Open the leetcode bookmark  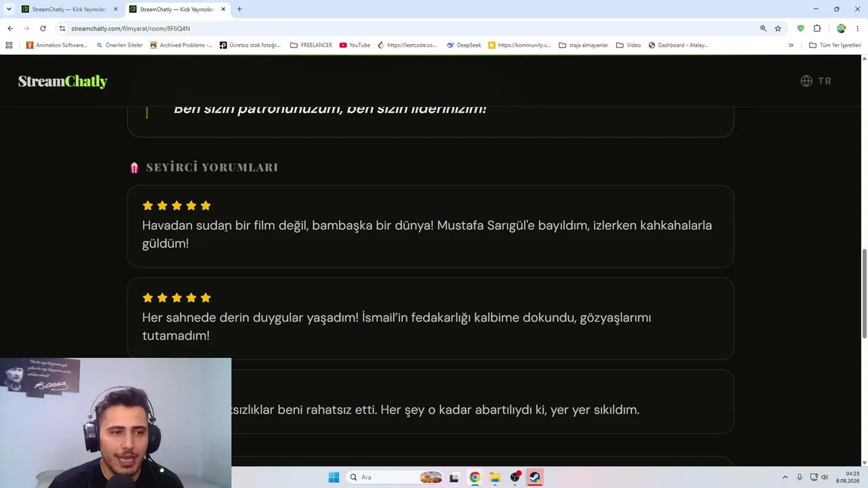[408, 45]
